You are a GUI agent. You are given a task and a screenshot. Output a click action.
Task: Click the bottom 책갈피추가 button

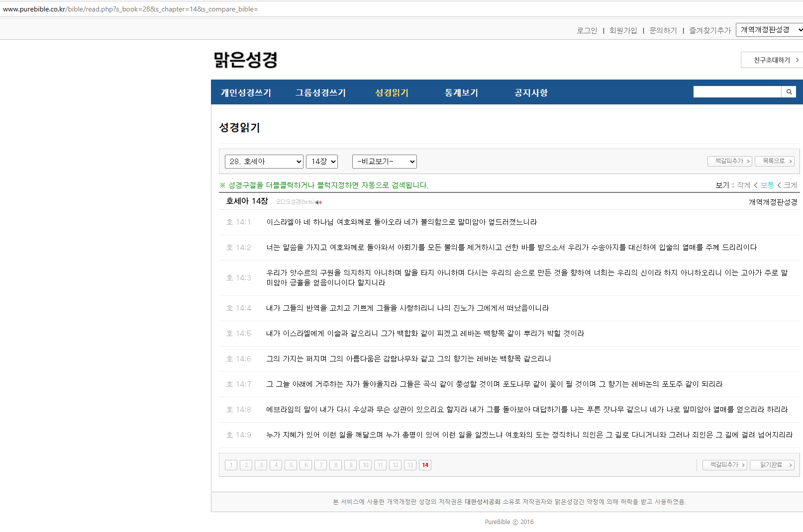click(725, 465)
